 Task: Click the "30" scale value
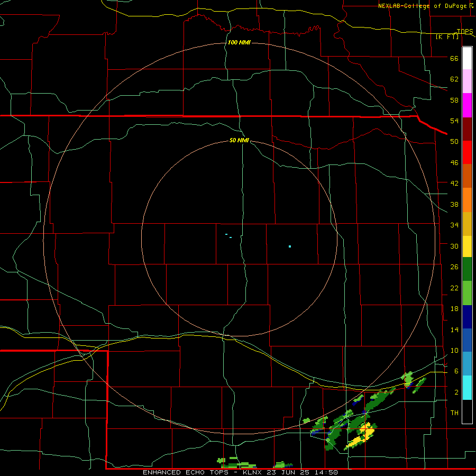tap(454, 246)
